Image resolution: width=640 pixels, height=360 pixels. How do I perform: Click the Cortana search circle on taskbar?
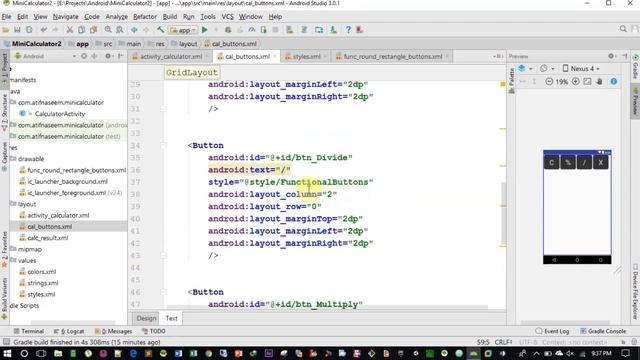pos(24,353)
